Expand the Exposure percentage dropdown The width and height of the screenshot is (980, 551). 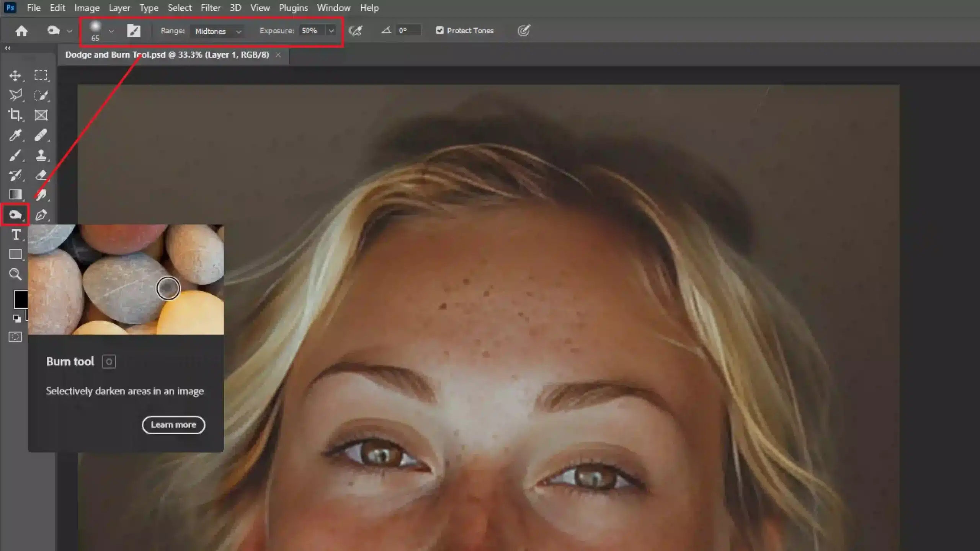click(x=331, y=30)
